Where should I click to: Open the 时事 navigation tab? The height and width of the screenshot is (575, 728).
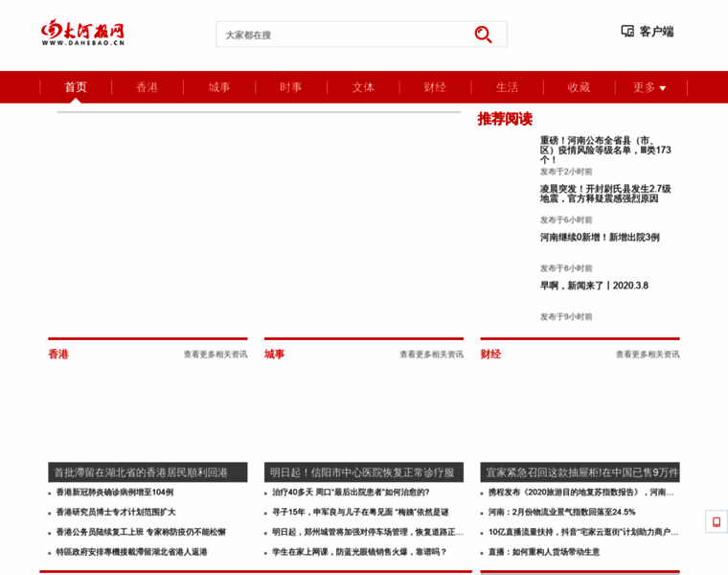coord(291,87)
